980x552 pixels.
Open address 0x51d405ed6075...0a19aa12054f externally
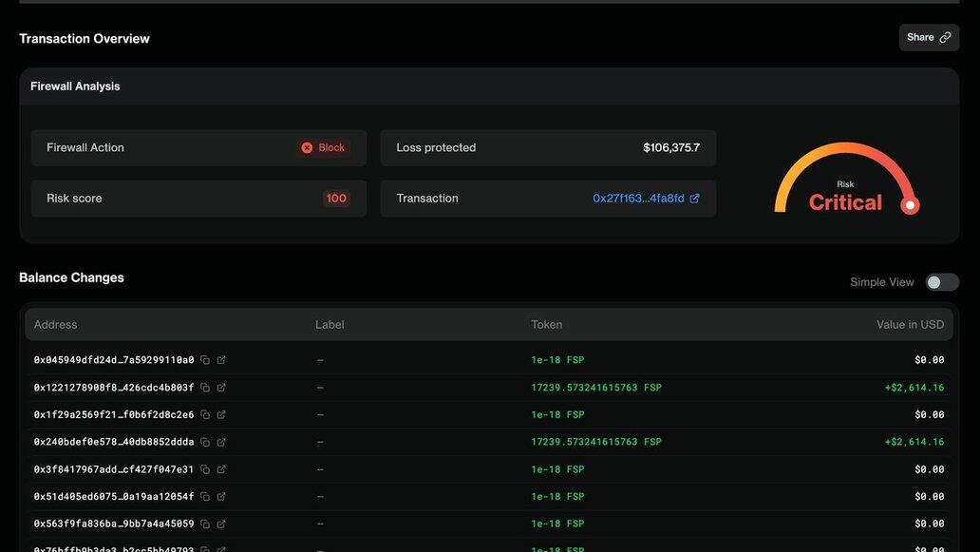click(221, 497)
